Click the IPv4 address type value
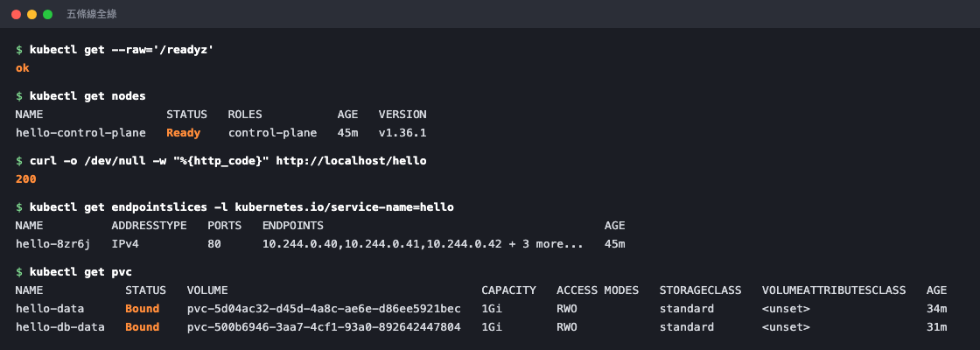The image size is (980, 350). [x=125, y=244]
